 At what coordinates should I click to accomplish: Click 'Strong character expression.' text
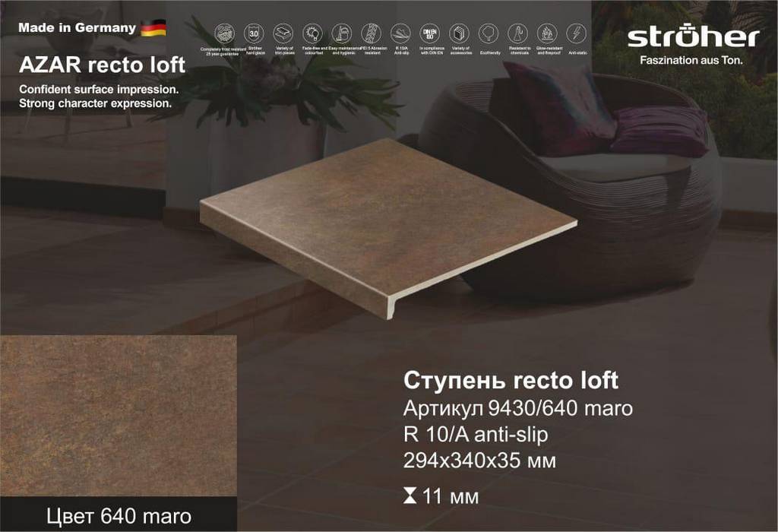[x=95, y=103]
